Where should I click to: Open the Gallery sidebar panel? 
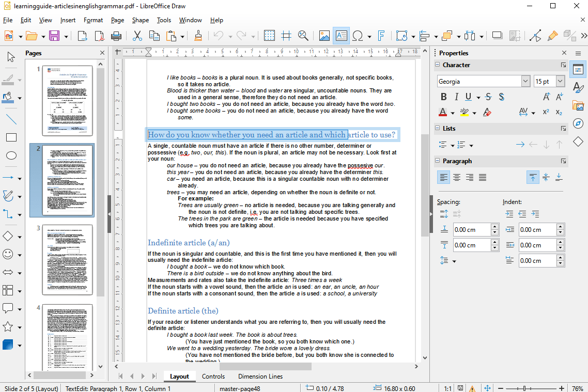[578, 105]
